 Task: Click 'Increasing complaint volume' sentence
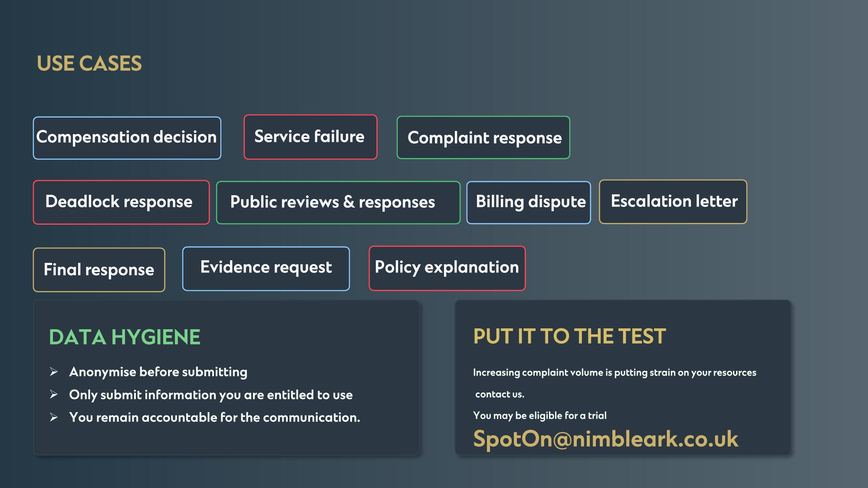tap(615, 373)
